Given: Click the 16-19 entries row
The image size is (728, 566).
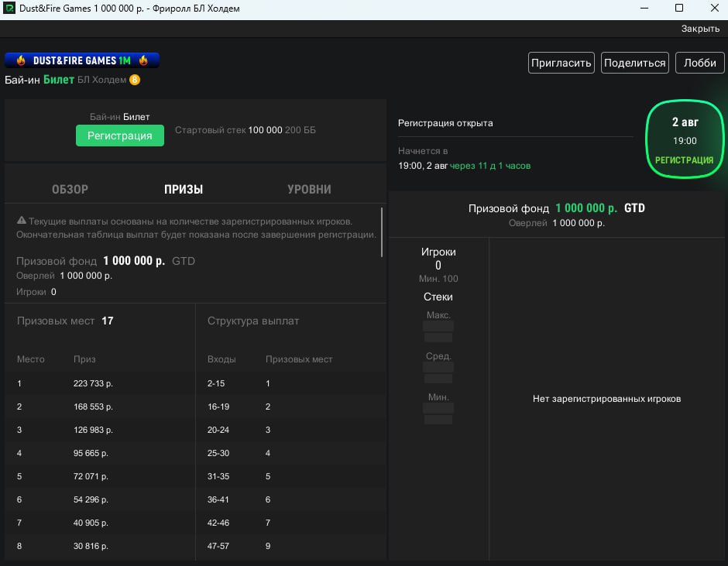Looking at the screenshot, I should tap(291, 406).
